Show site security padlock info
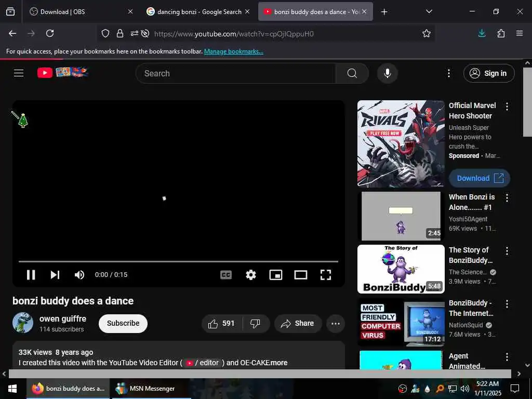Screen dimensions: 532x399 (x=120, y=33)
